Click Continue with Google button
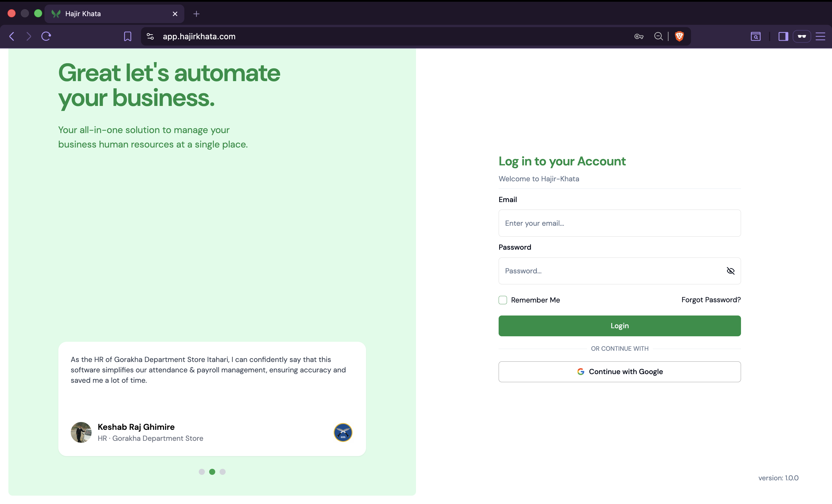Image resolution: width=832 pixels, height=504 pixels. tap(620, 372)
